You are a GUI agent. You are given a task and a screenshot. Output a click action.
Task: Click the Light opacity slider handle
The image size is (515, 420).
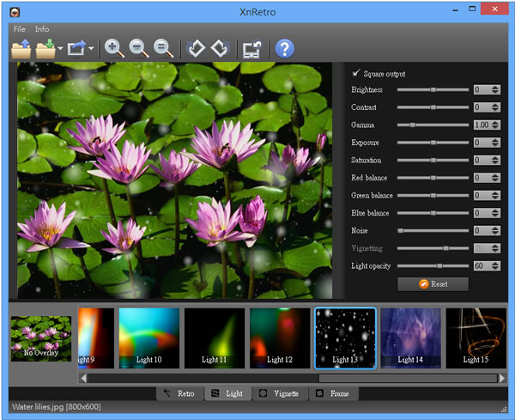coord(439,266)
